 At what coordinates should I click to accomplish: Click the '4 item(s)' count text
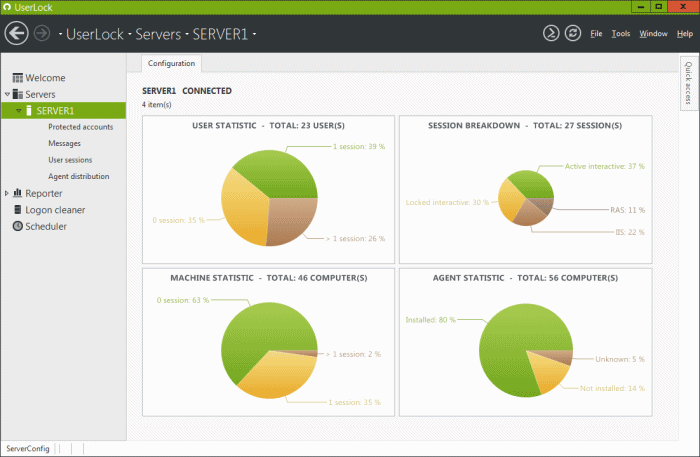pyautogui.click(x=157, y=104)
